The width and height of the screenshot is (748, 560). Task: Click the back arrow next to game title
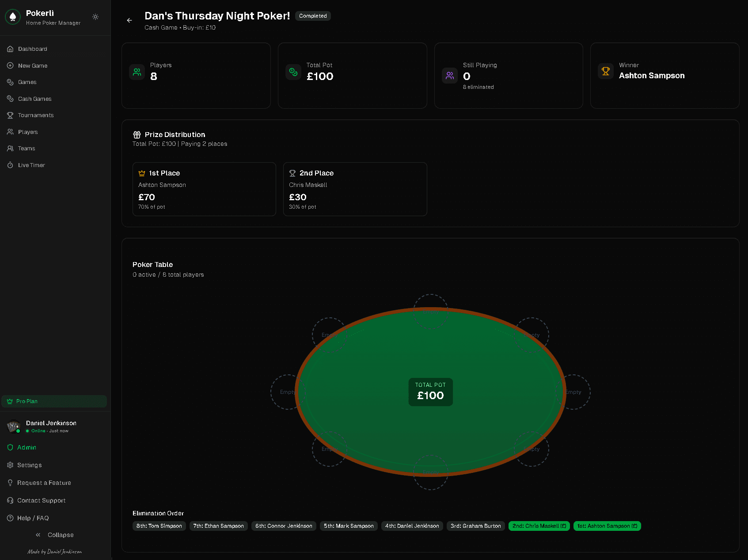[129, 20]
